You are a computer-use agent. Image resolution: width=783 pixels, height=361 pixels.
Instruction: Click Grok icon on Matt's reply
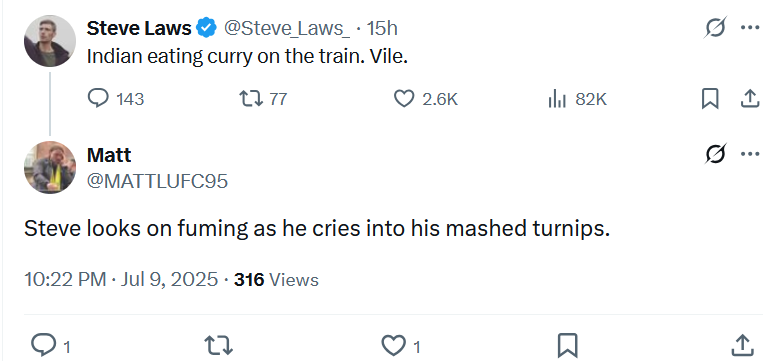[x=715, y=154]
